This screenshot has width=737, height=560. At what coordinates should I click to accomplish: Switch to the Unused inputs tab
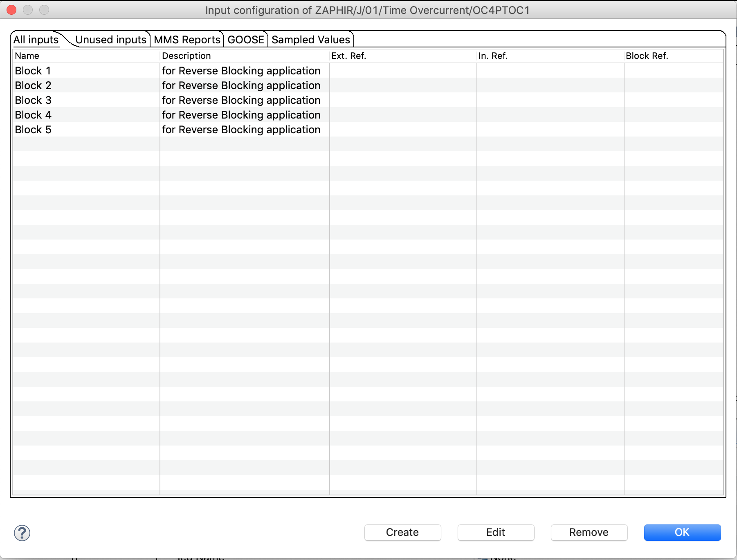(110, 40)
